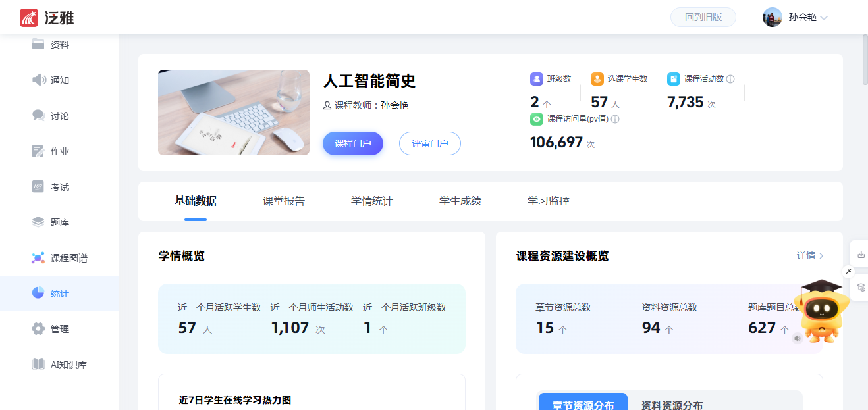868x410 pixels.
Task: Click the 7,735 activity count value
Action: (x=686, y=102)
